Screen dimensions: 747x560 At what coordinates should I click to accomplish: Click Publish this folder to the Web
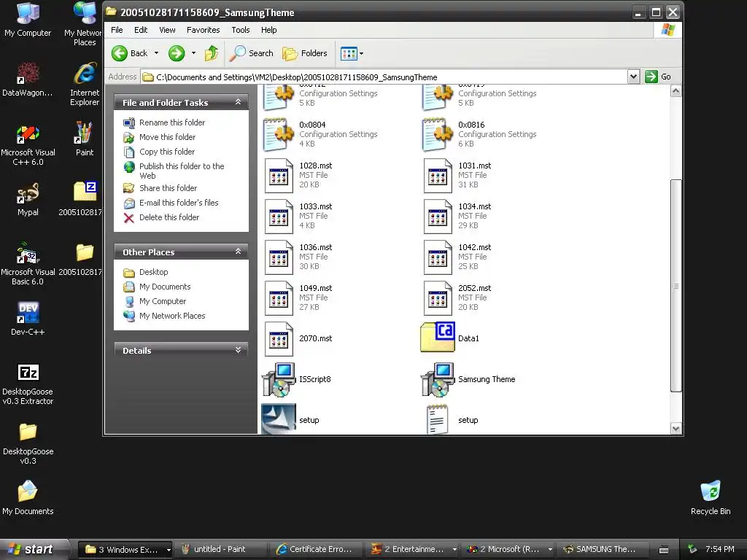pos(181,171)
